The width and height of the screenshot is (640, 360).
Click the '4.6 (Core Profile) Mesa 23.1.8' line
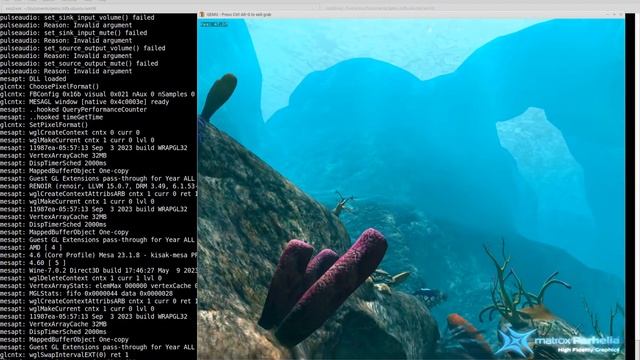98,255
